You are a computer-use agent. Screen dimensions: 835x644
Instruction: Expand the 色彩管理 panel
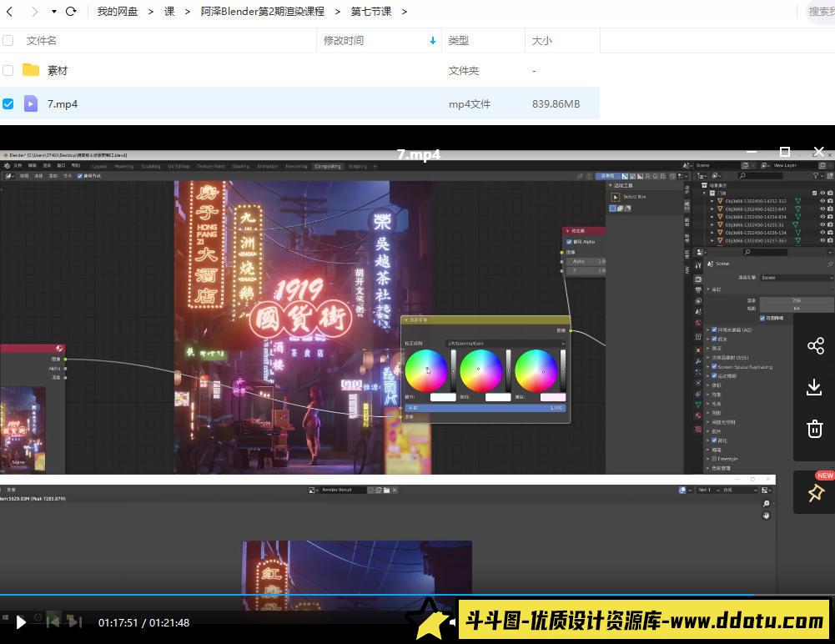pyautogui.click(x=708, y=468)
